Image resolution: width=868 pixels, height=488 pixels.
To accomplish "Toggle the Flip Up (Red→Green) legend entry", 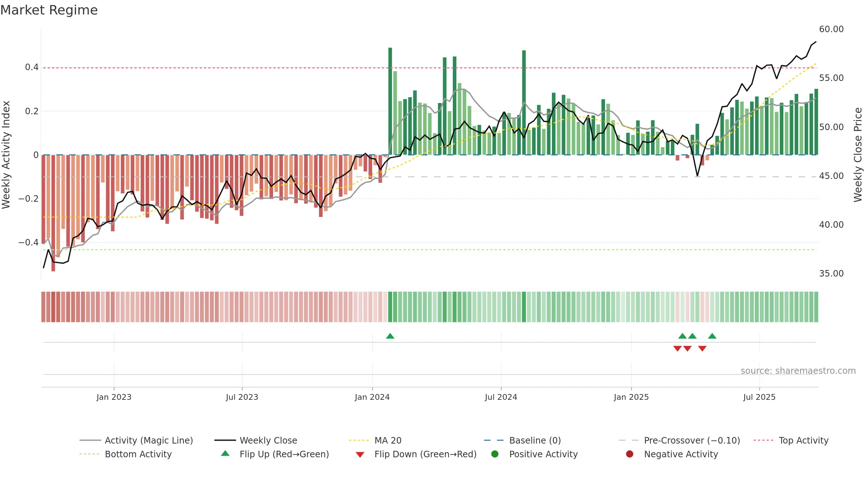I will [x=275, y=454].
